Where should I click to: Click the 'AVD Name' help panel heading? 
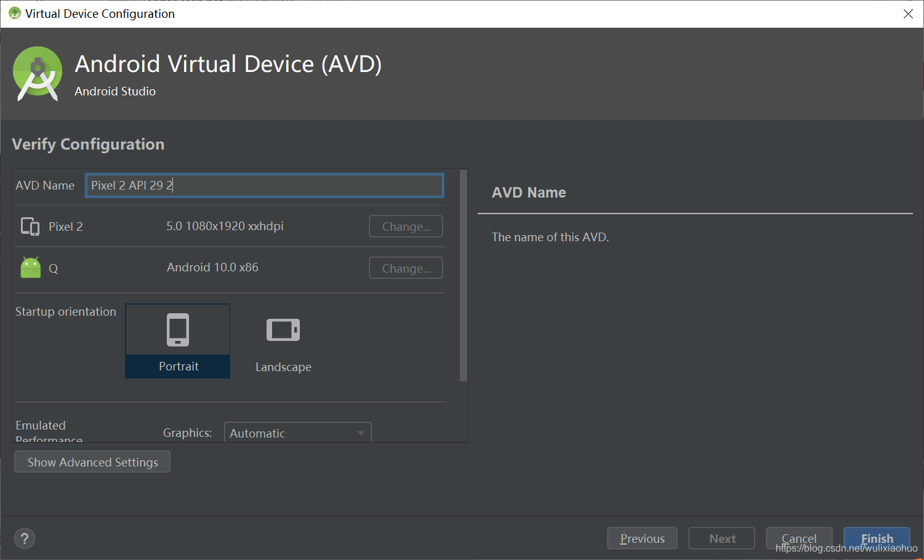click(529, 193)
